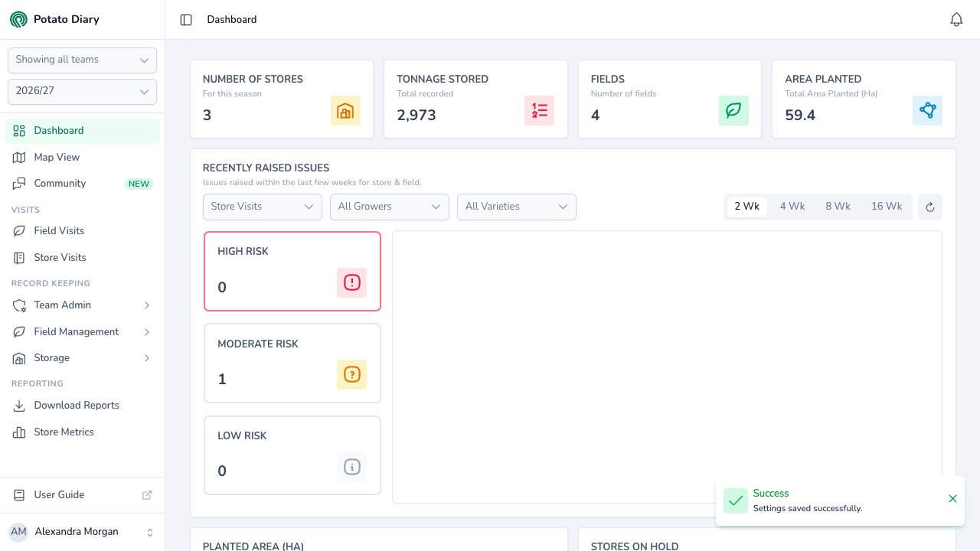Click the Field Management leaf icon

(19, 332)
